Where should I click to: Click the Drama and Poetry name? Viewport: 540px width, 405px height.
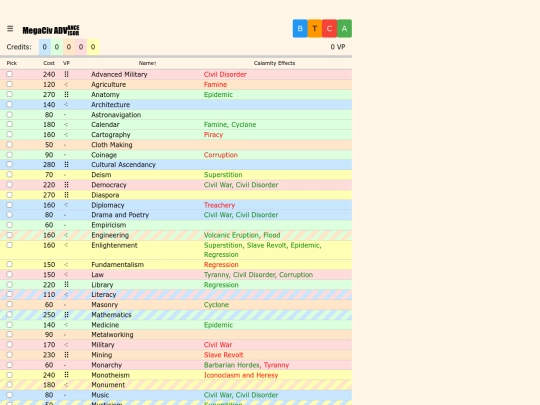120,215
